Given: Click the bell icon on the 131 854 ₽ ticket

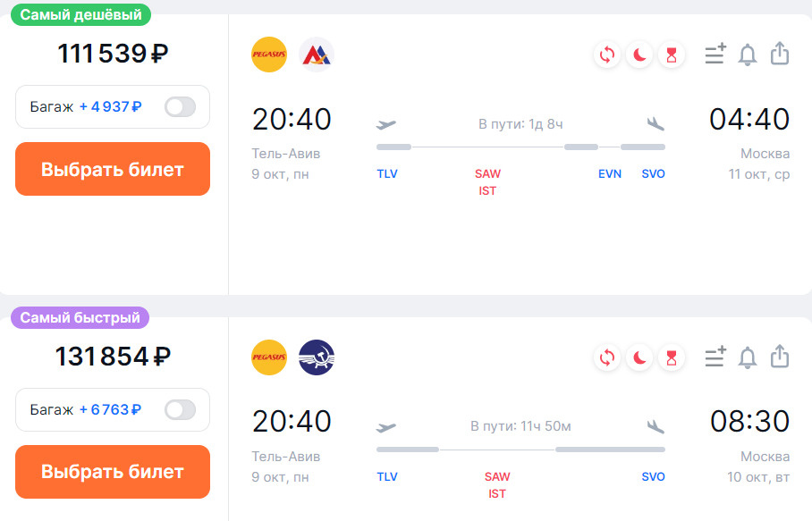Looking at the screenshot, I should pyautogui.click(x=748, y=357).
